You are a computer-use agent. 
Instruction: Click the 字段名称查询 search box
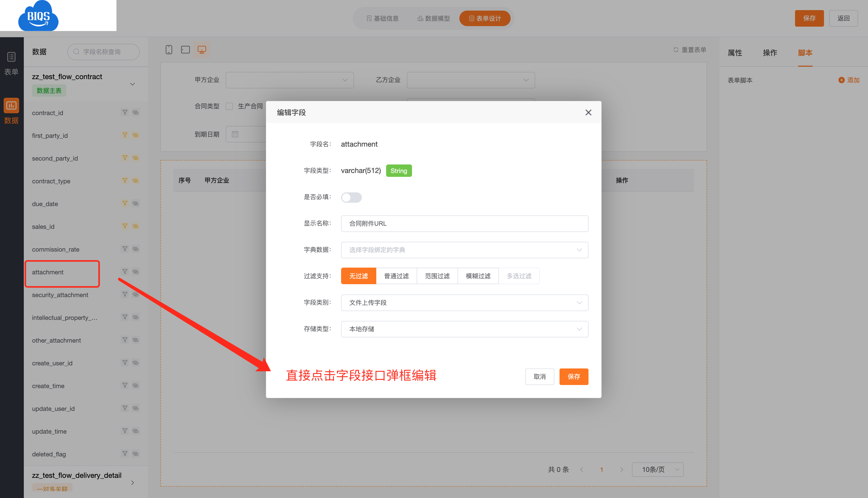(103, 52)
